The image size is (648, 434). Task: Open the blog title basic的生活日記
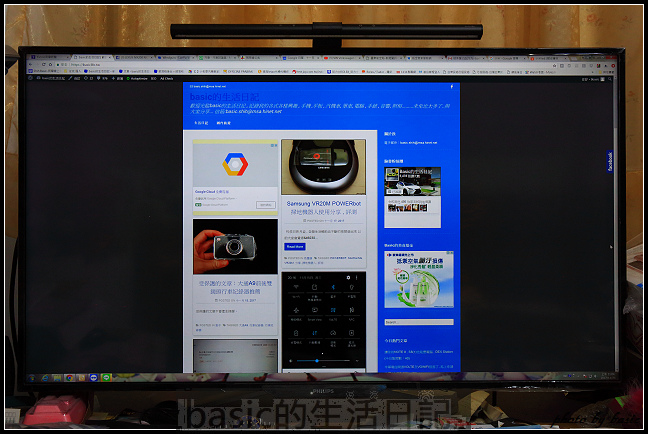[x=224, y=97]
